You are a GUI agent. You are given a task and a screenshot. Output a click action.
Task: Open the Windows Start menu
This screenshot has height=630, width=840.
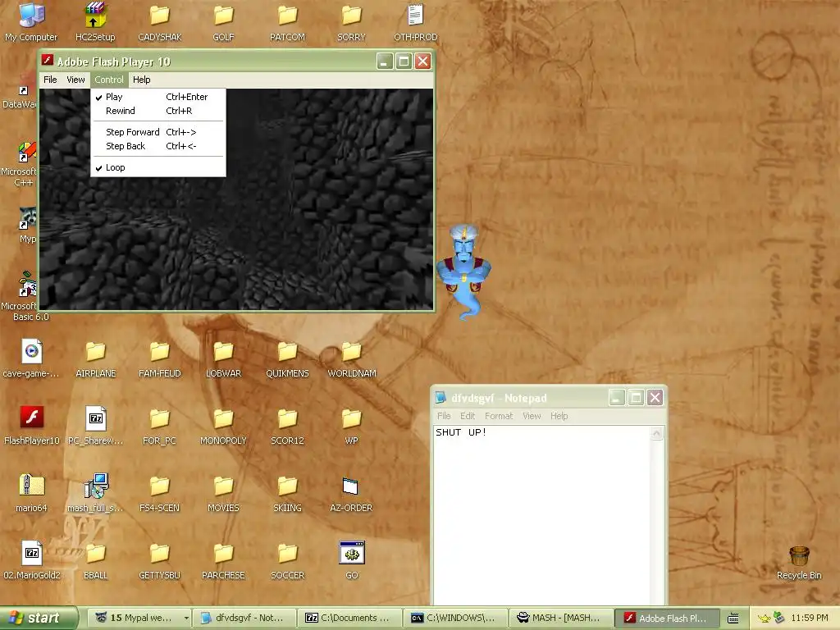[38, 618]
